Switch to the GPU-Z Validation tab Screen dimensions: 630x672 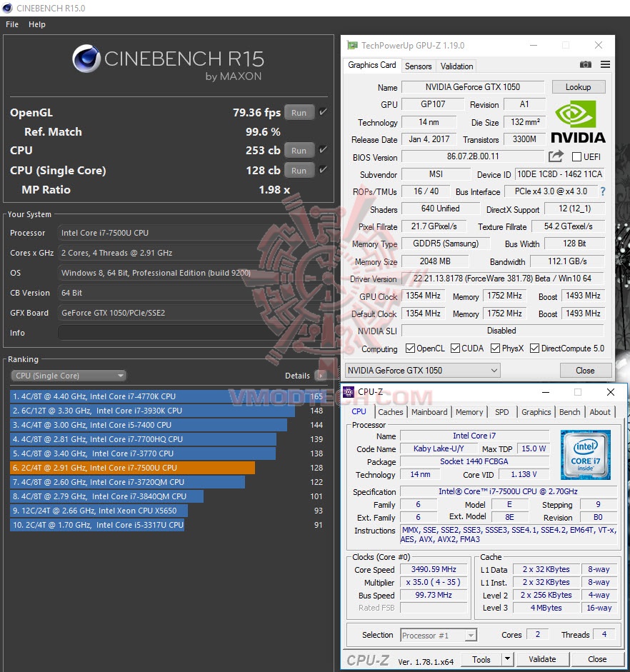(x=457, y=66)
